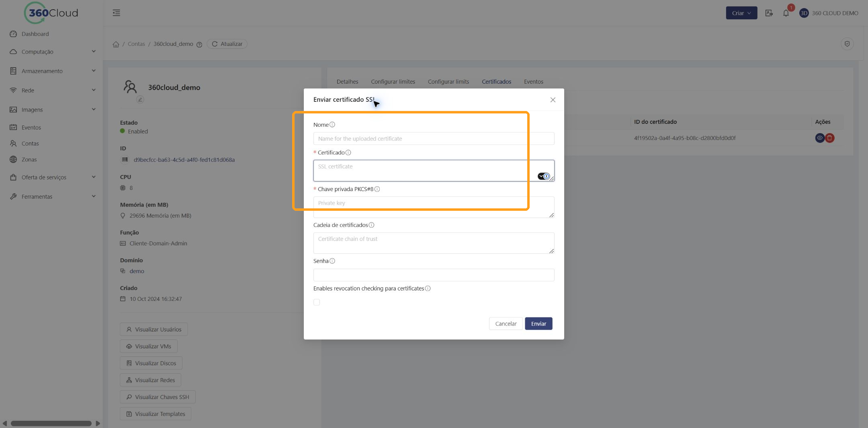Click Visualizar VMs button
The width and height of the screenshot is (868, 428).
tap(149, 346)
